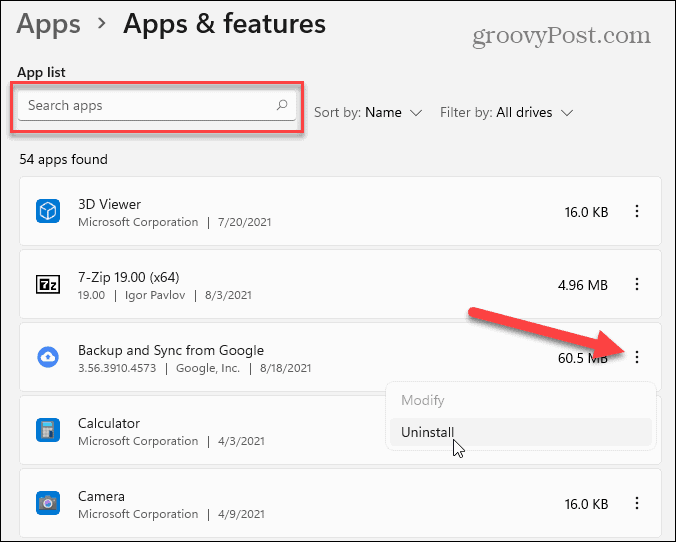
Task: Click the 16.0 KB size of 3D Viewer
Action: 586,212
